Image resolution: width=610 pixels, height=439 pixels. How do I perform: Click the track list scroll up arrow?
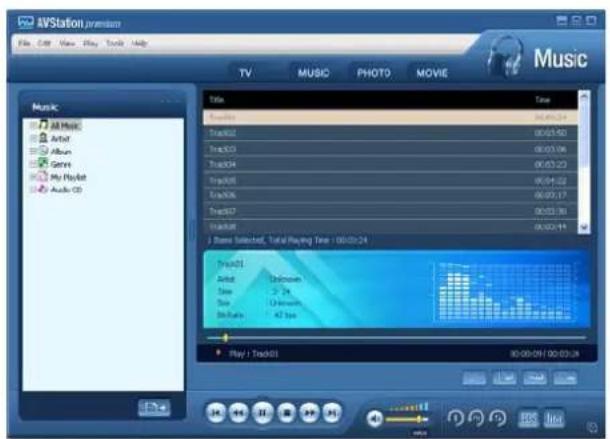coord(584,95)
